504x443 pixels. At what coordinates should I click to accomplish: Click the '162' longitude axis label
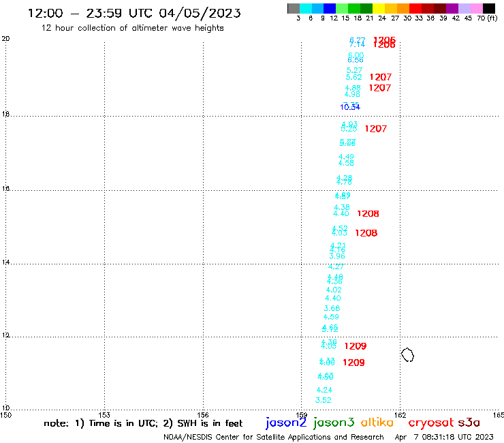pyautogui.click(x=400, y=415)
